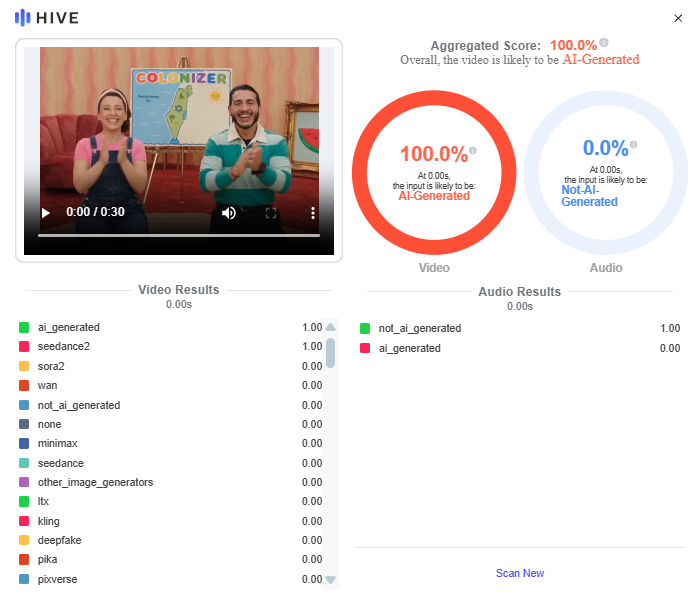Image resolution: width=698 pixels, height=603 pixels.
Task: Enter fullscreen for the video
Action: [271, 213]
